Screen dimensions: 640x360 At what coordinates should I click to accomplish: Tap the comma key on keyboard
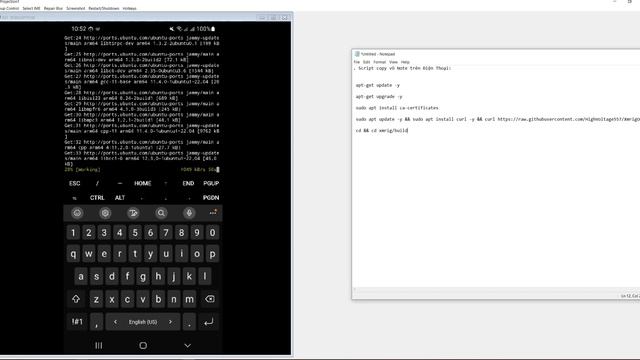[x=96, y=322]
